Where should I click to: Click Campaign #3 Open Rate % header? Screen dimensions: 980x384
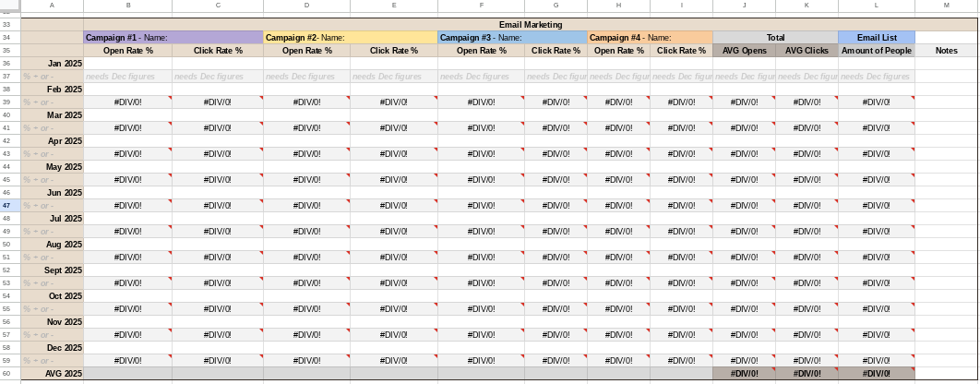pos(482,51)
